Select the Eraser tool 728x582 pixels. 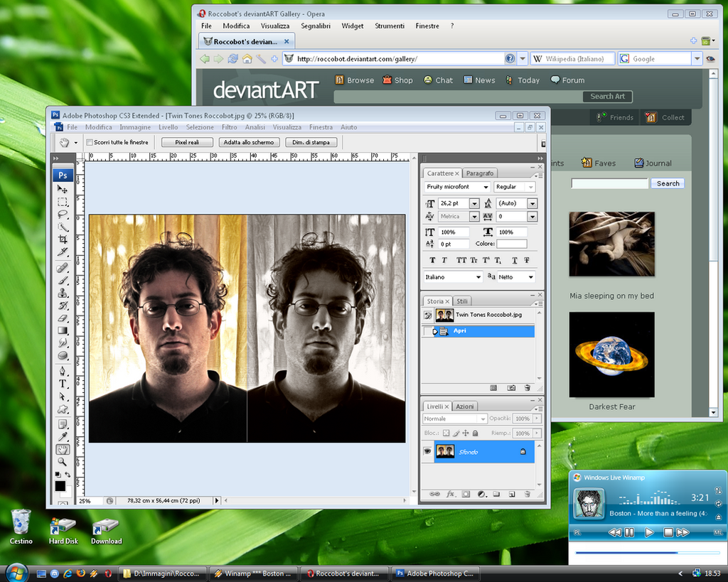[63, 318]
